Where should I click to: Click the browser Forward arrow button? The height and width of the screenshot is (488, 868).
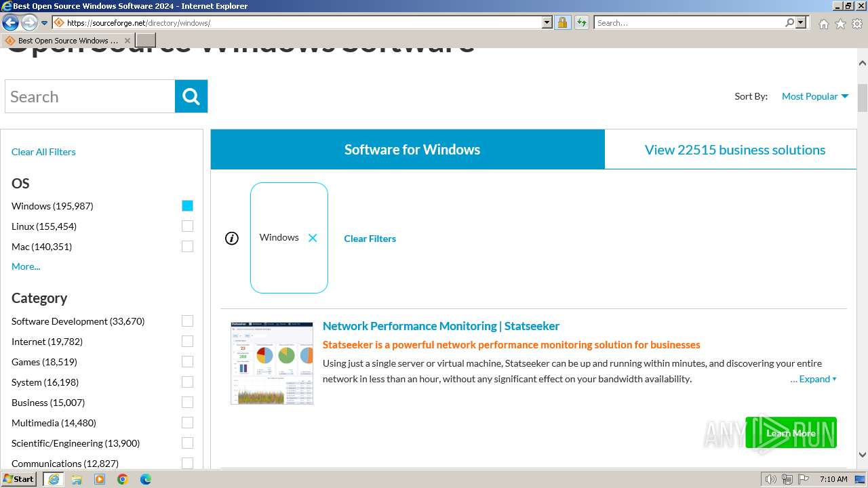pyautogui.click(x=28, y=22)
